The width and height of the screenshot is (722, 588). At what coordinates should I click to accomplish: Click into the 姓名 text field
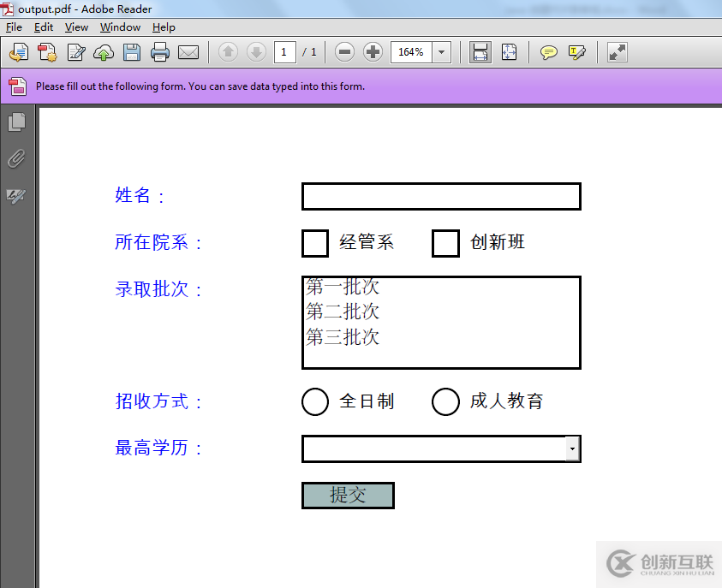[x=441, y=197]
